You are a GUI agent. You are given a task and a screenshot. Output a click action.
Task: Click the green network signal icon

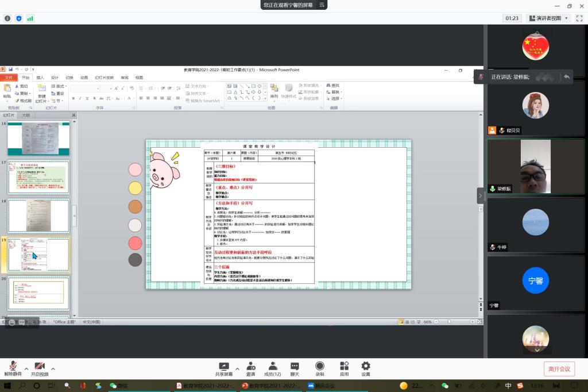[x=30, y=18]
